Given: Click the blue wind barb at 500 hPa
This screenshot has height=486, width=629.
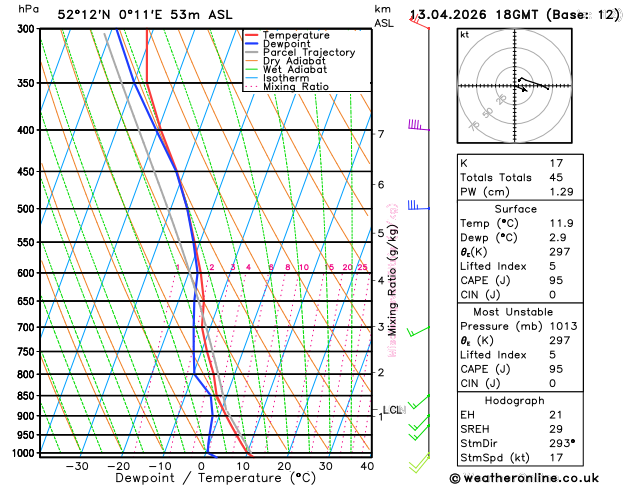Looking at the screenshot, I should click(419, 205).
